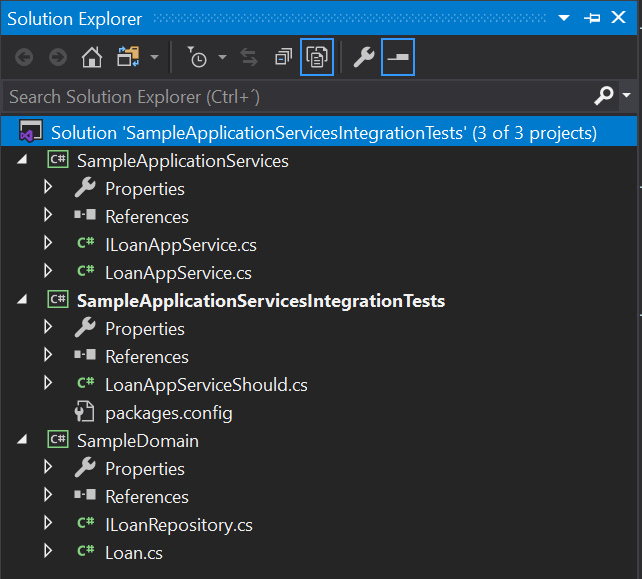The width and height of the screenshot is (642, 579).
Task: Click Collapse All toolbar icon
Action: (x=283, y=58)
